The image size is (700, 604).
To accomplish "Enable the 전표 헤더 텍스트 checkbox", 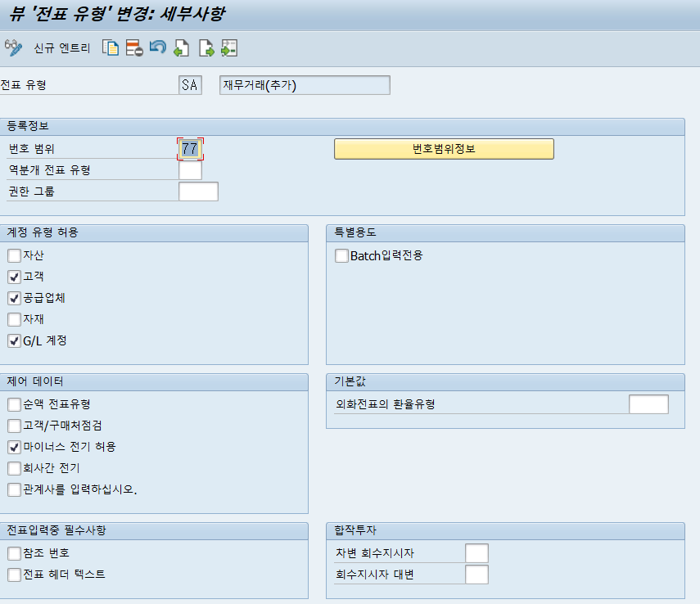I will tap(14, 575).
